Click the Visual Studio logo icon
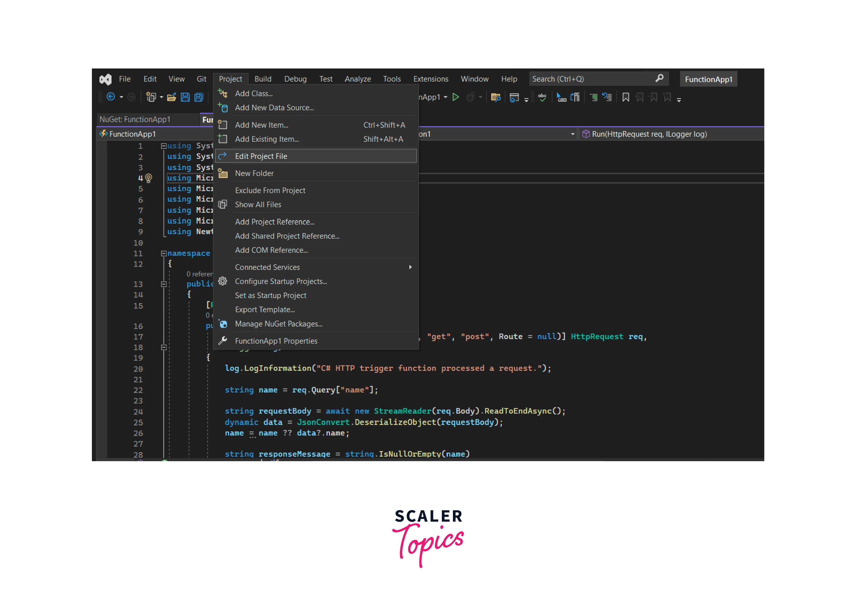 pyautogui.click(x=105, y=79)
